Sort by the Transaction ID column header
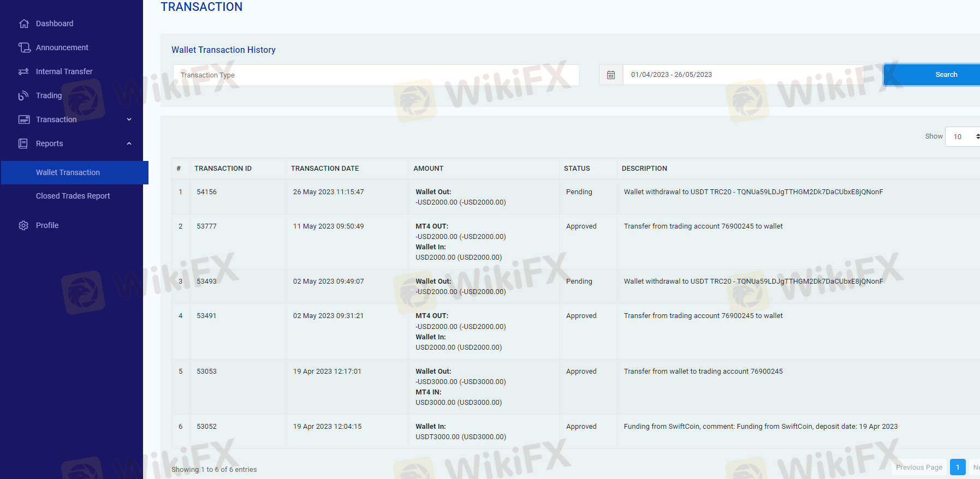The image size is (980, 479). tap(223, 169)
